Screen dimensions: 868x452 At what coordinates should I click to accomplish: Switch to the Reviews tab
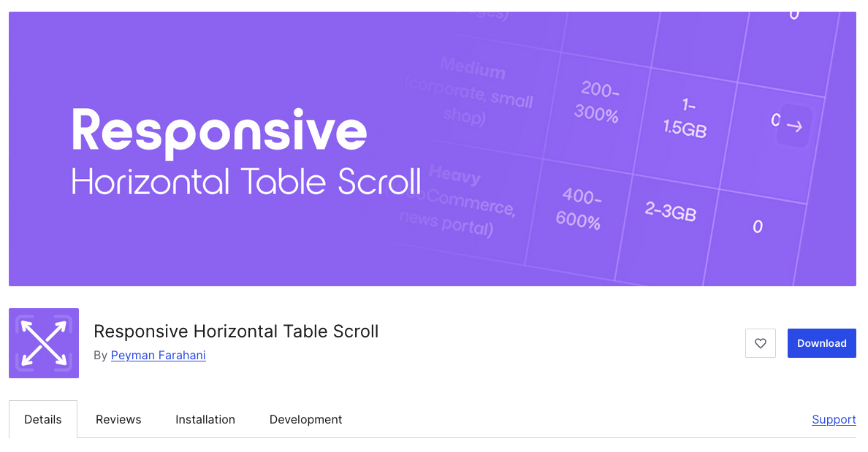click(118, 419)
